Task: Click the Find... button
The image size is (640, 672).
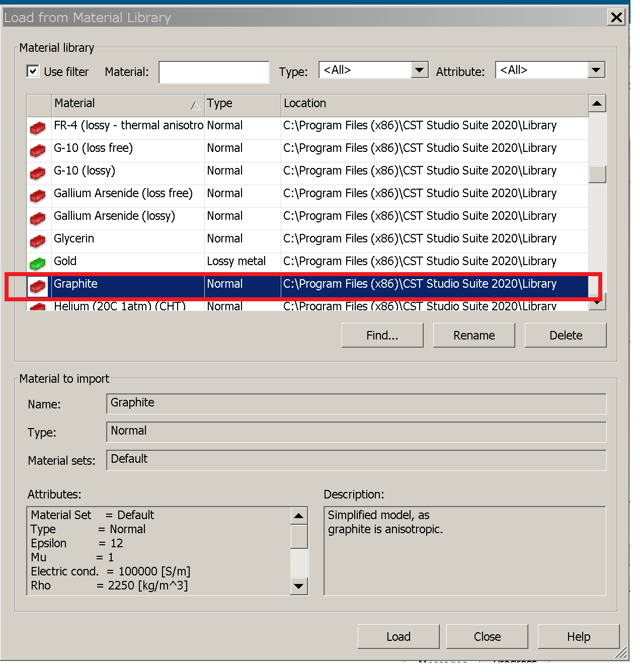Action: (x=382, y=335)
